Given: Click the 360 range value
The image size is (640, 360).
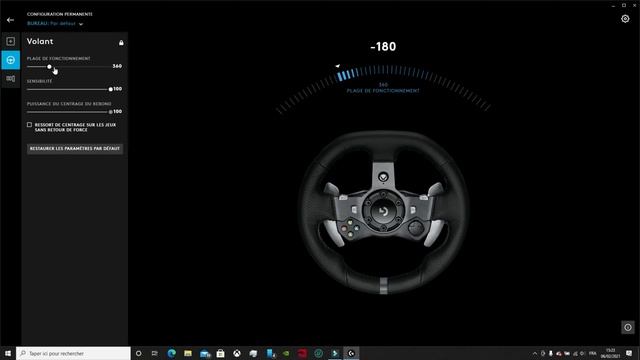Looking at the screenshot, I should point(117,66).
